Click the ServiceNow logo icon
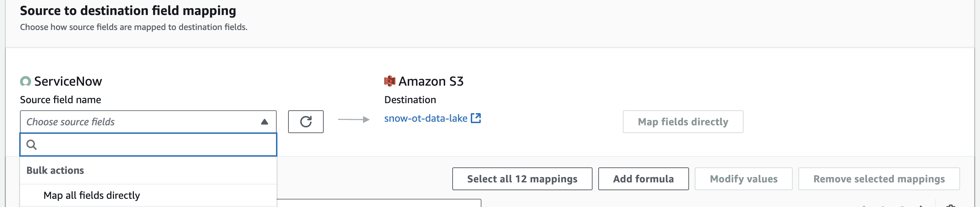The image size is (980, 207). tap(26, 81)
